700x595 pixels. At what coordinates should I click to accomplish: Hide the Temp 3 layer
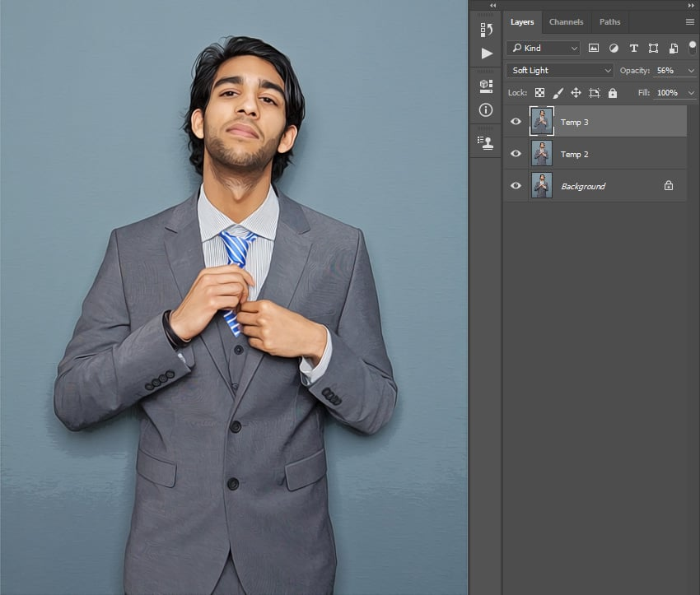516,121
